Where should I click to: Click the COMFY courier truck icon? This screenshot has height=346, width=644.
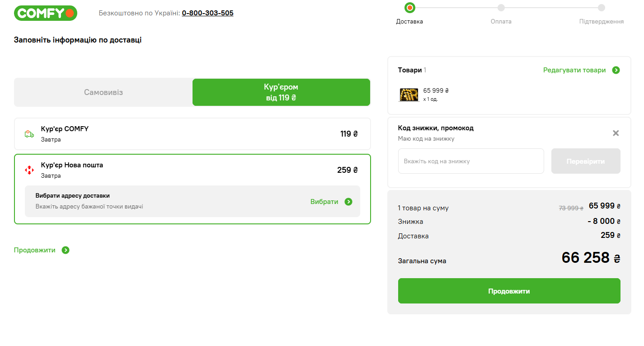29,134
